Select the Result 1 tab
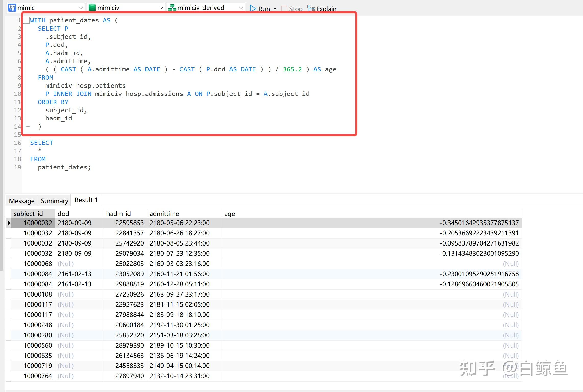The height and width of the screenshot is (392, 583). coord(86,200)
